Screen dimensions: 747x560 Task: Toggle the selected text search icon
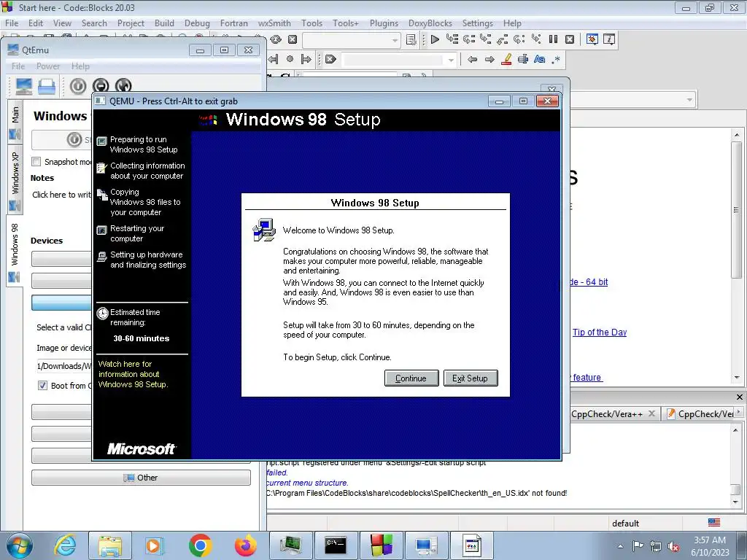(522, 60)
